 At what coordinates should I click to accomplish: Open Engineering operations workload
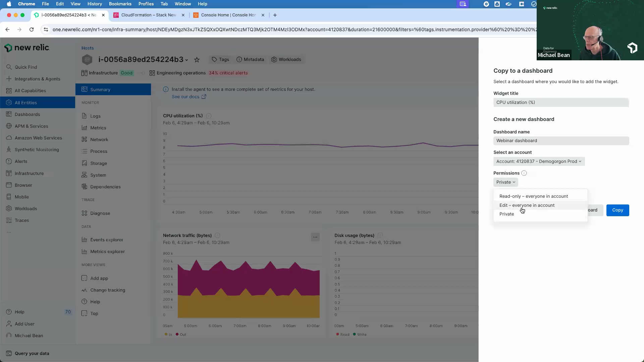(x=181, y=73)
